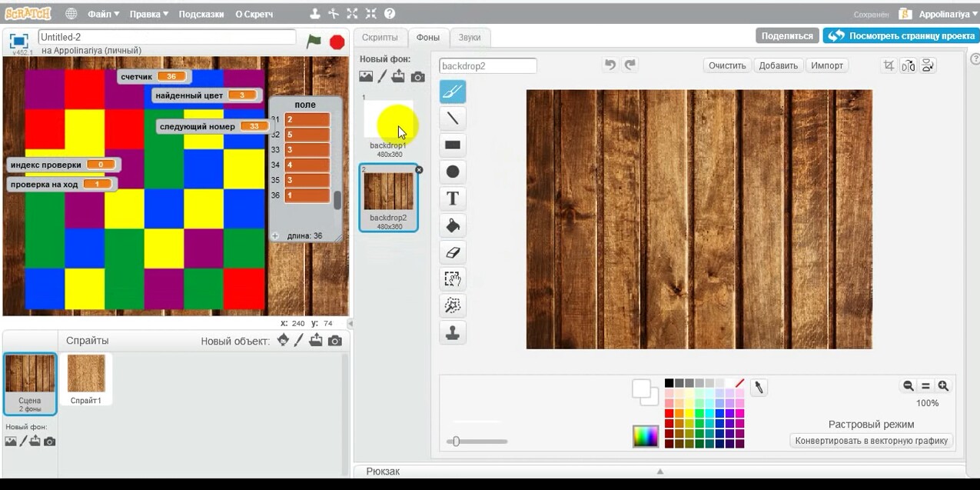This screenshot has height=490, width=980.
Task: Open the rainbow color picker swatch
Action: click(646, 436)
